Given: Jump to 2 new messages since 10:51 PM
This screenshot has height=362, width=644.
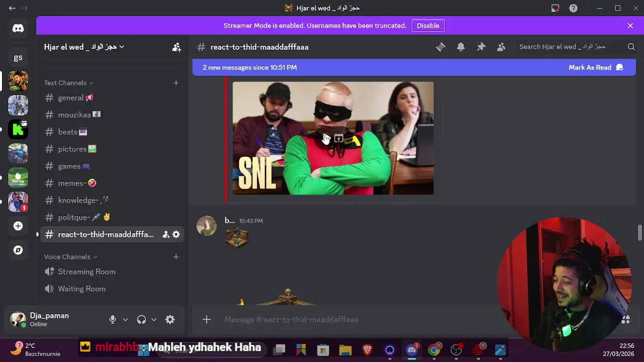Looking at the screenshot, I should tap(250, 67).
